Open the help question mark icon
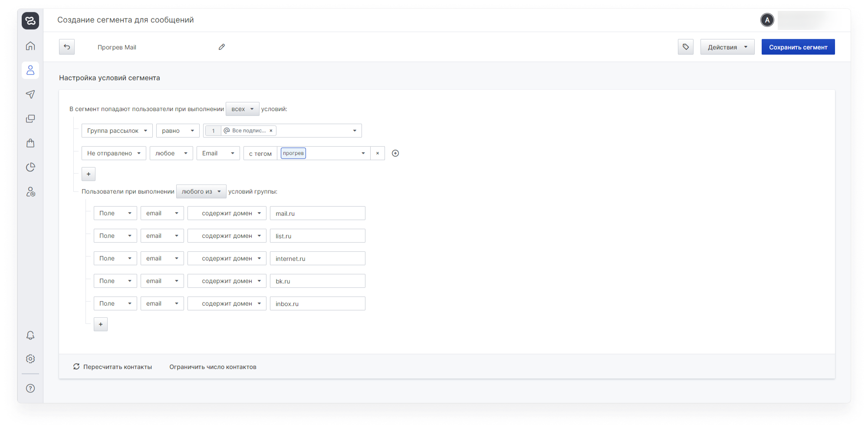This screenshot has height=429, width=868. tap(30, 388)
